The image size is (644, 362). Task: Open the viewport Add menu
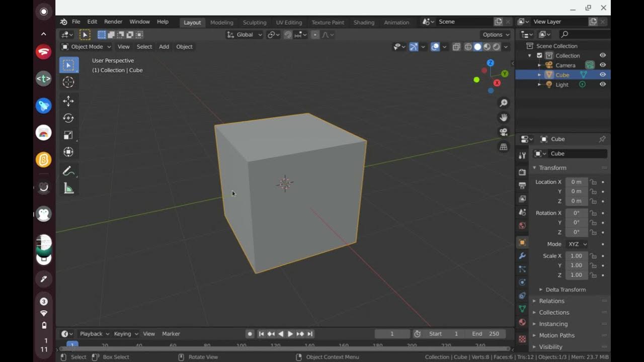(x=164, y=47)
